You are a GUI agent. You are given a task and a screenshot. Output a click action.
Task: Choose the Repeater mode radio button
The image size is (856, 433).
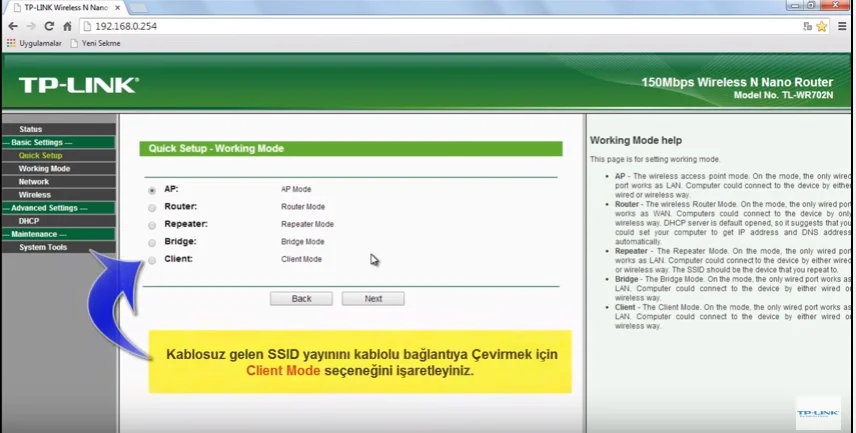point(152,225)
